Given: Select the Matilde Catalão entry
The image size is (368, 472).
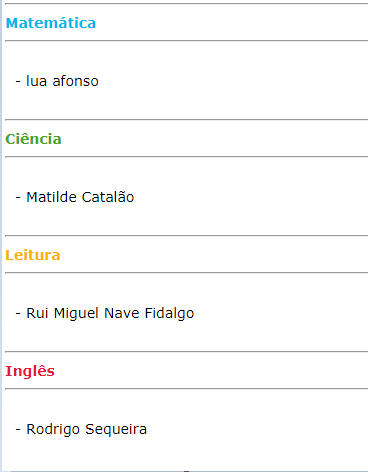Looking at the screenshot, I should [80, 197].
